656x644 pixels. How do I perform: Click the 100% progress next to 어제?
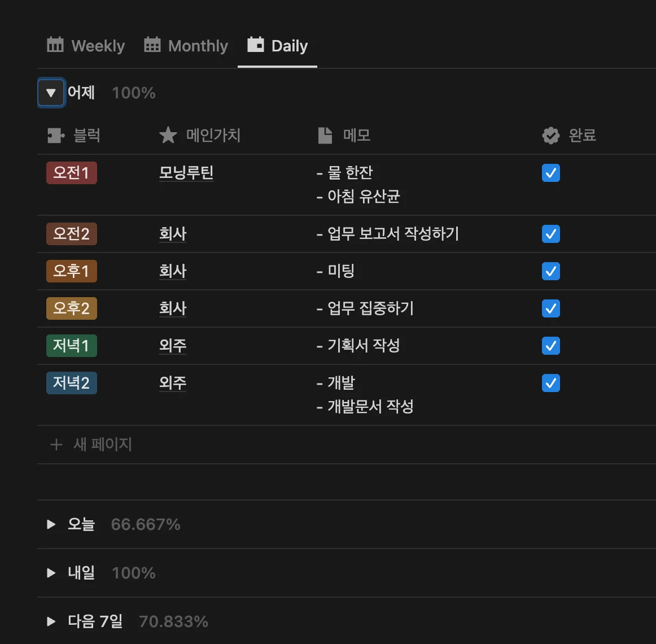click(x=134, y=93)
